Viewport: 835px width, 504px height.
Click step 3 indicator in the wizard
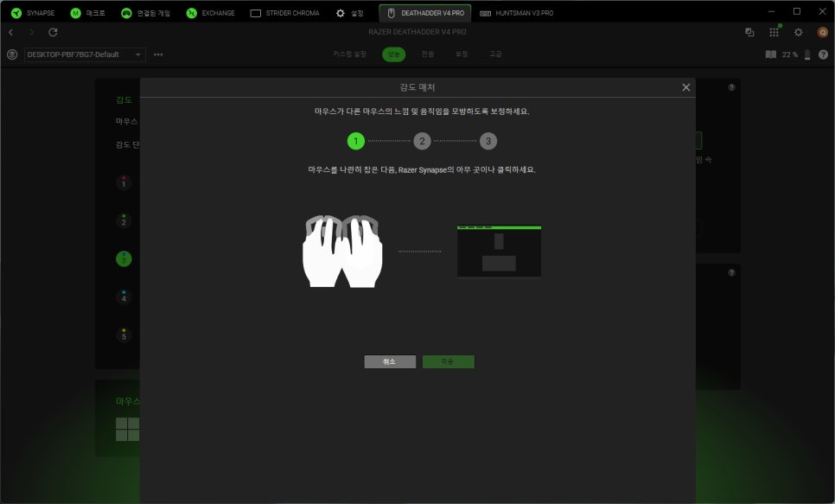pos(488,141)
